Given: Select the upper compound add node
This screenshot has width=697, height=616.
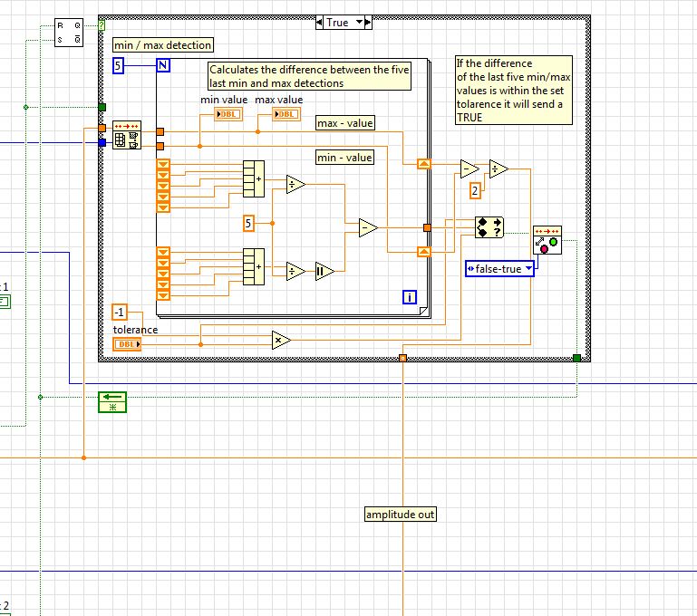Looking at the screenshot, I should pos(254,179).
